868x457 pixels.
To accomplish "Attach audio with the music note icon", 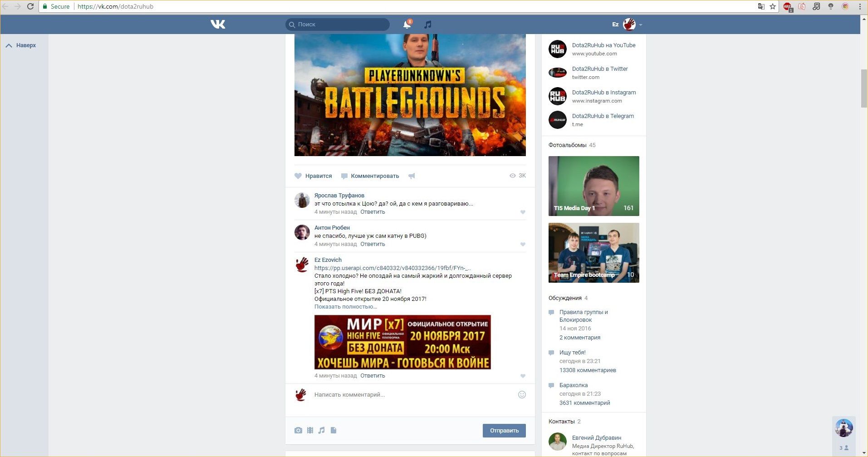I will pyautogui.click(x=322, y=430).
